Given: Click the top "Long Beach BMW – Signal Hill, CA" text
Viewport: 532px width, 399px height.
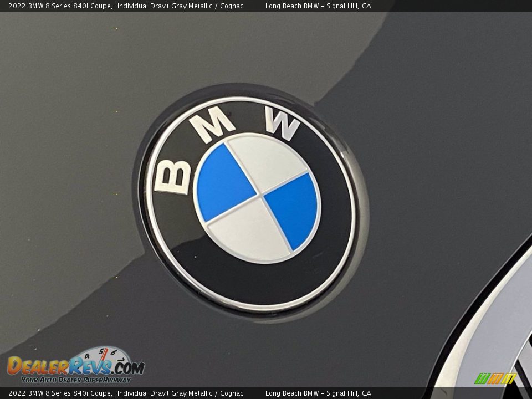Looking at the screenshot, I should (318, 6).
